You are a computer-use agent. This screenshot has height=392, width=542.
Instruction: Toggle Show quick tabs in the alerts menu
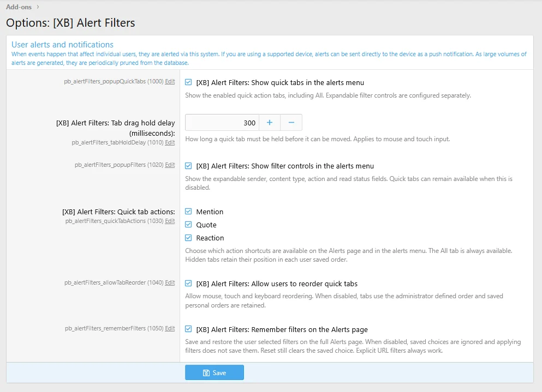(x=188, y=82)
